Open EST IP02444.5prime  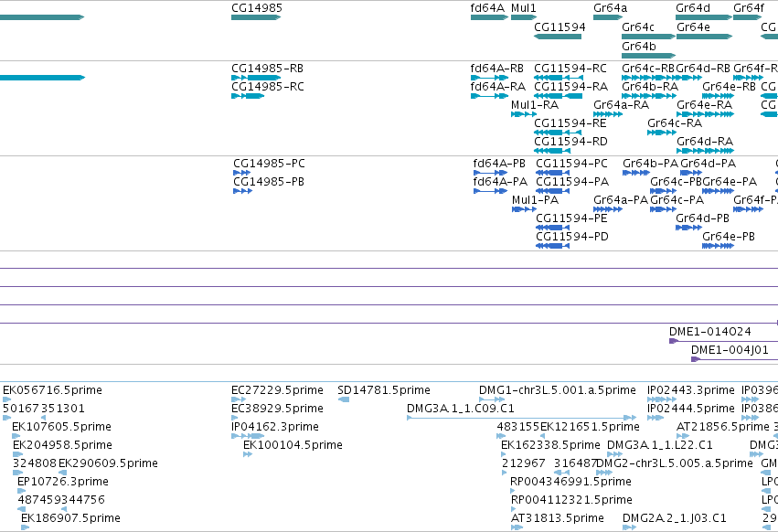655,418
